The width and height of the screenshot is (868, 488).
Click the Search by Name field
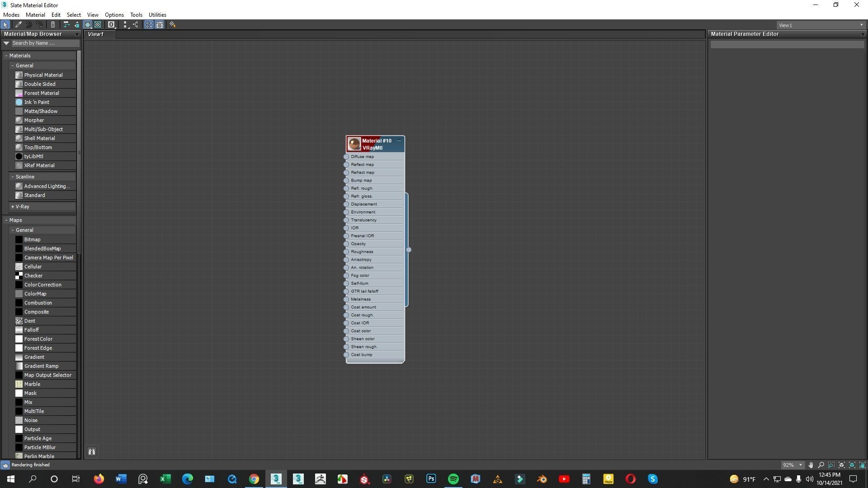tap(44, 43)
